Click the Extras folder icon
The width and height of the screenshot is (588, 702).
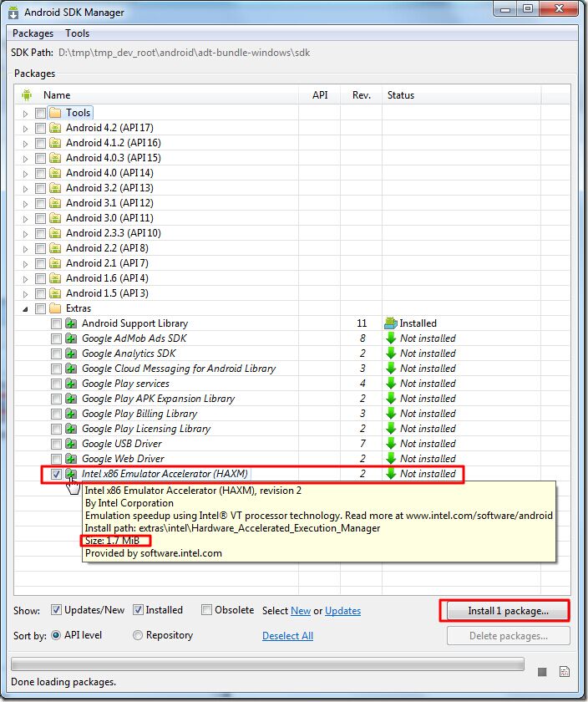tap(55, 308)
